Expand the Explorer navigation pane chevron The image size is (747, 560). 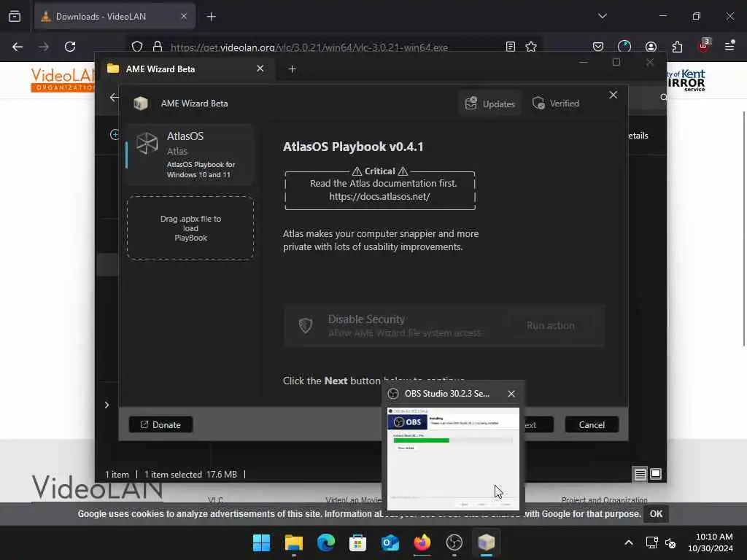[x=107, y=405]
